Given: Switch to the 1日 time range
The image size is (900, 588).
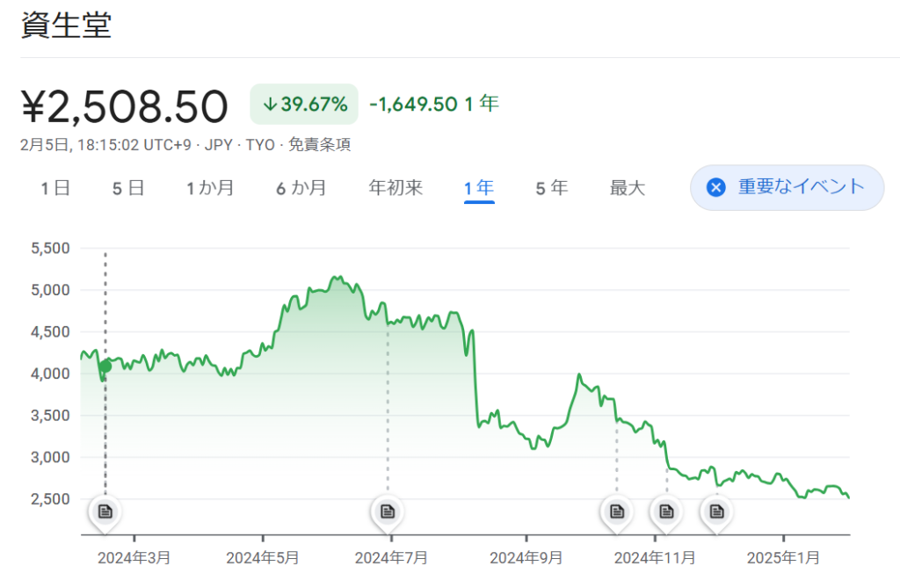Looking at the screenshot, I should coord(54,188).
